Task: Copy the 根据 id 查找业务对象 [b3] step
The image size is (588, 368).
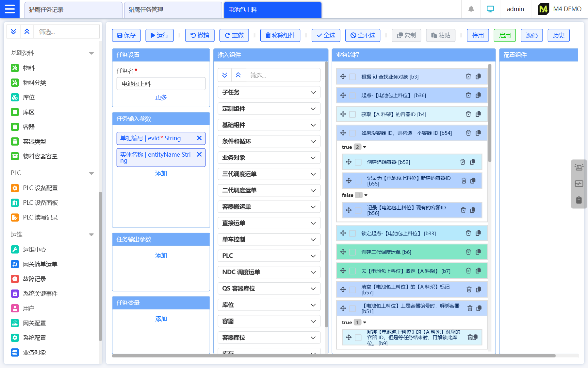Action: [x=478, y=77]
